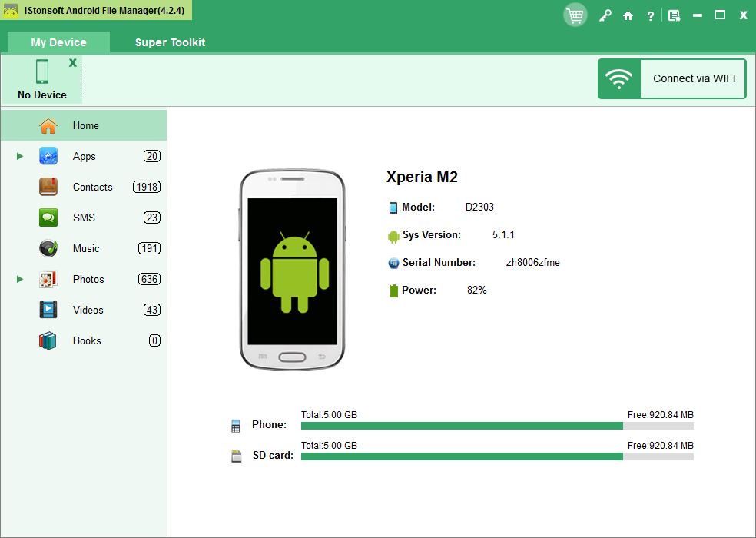Click the Books icon in sidebar
This screenshot has width=756, height=538.
tap(48, 340)
